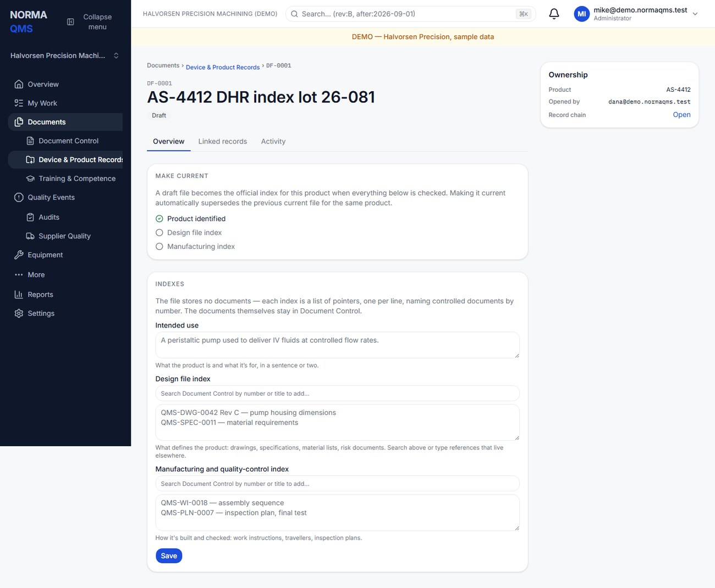Click the Manufacturing index search field
The width and height of the screenshot is (715, 588).
click(x=337, y=484)
